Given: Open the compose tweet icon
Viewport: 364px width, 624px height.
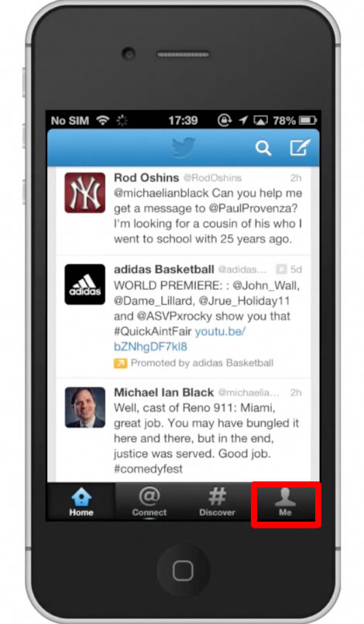Looking at the screenshot, I should [x=300, y=147].
